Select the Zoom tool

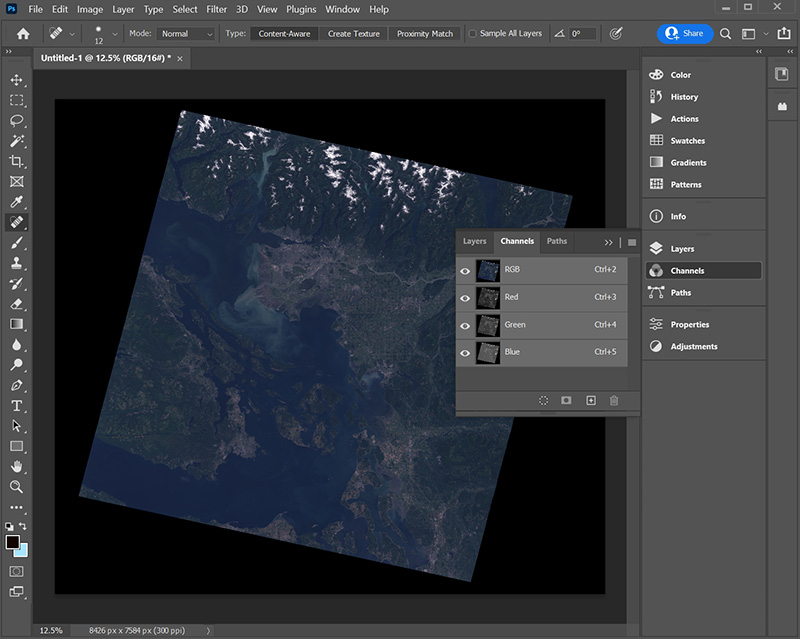[17, 486]
